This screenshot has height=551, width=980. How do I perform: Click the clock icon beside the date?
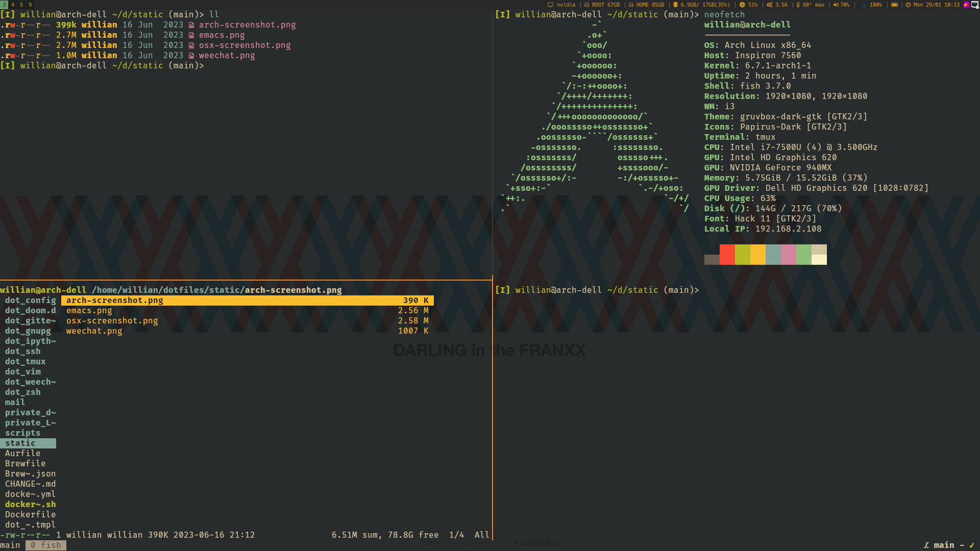click(908, 5)
